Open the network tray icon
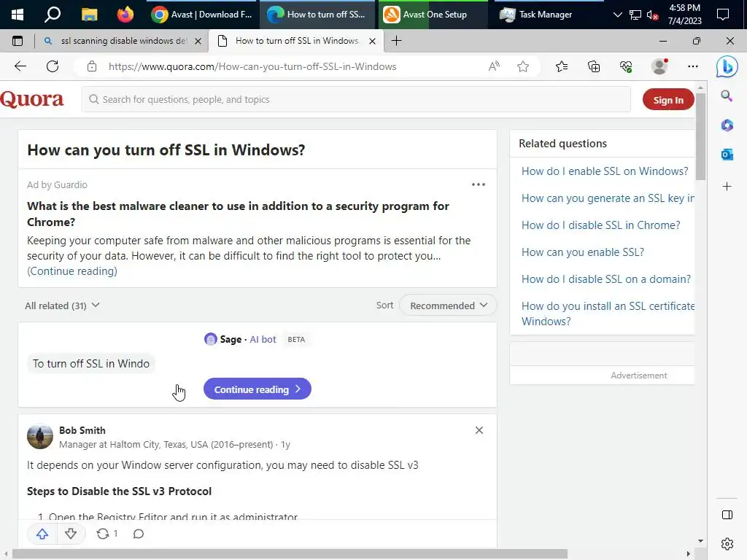The height and width of the screenshot is (560, 747). [635, 15]
